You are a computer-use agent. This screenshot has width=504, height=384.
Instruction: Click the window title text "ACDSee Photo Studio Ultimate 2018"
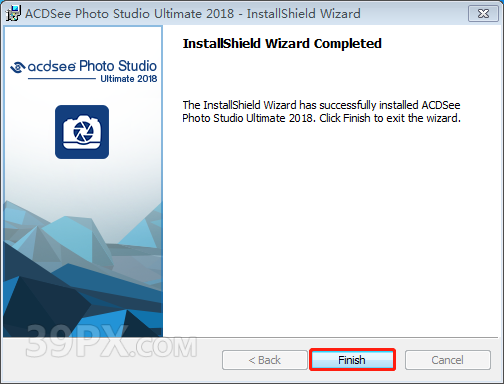(x=129, y=14)
